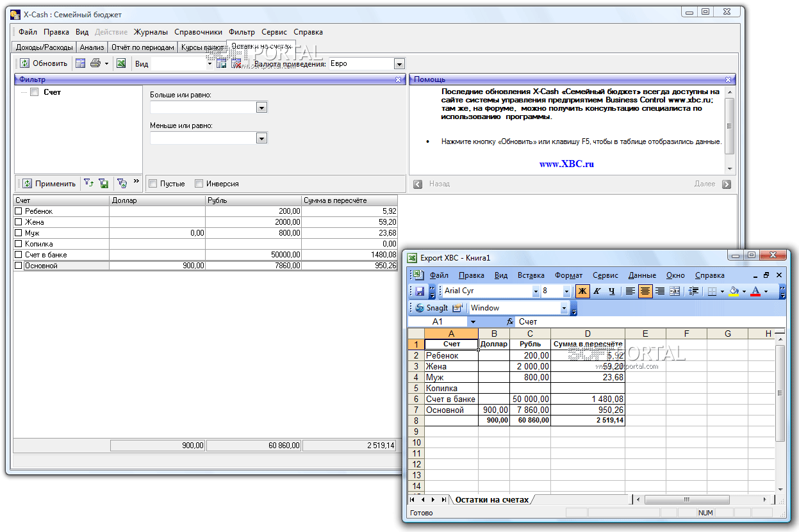Click the fill color bucket swatch in Excel
The image size is (799, 532).
coord(734,291)
